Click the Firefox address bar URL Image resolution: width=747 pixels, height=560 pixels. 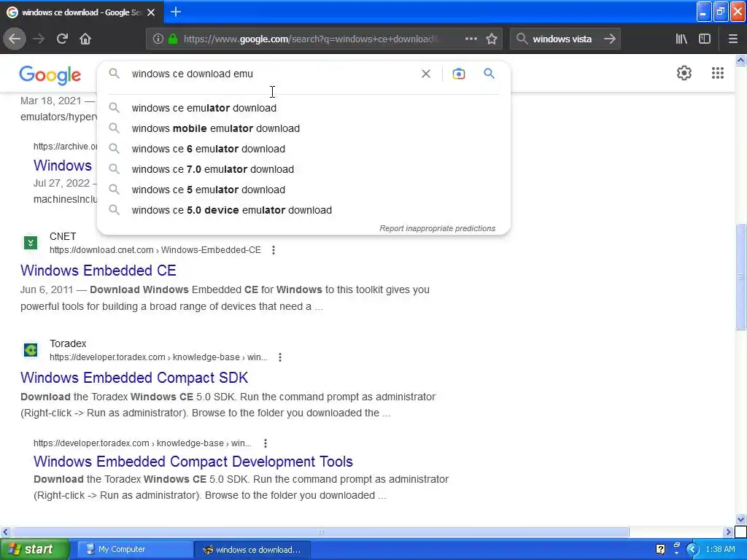click(309, 39)
